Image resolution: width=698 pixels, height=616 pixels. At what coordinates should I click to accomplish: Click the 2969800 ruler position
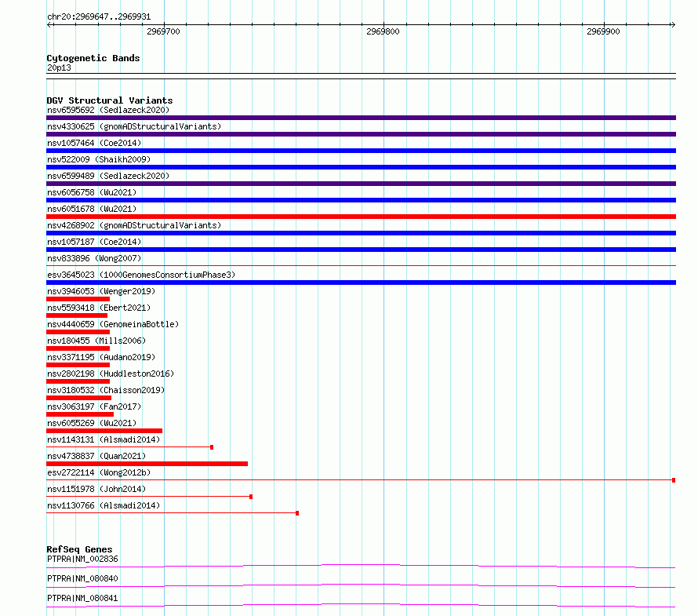click(383, 31)
